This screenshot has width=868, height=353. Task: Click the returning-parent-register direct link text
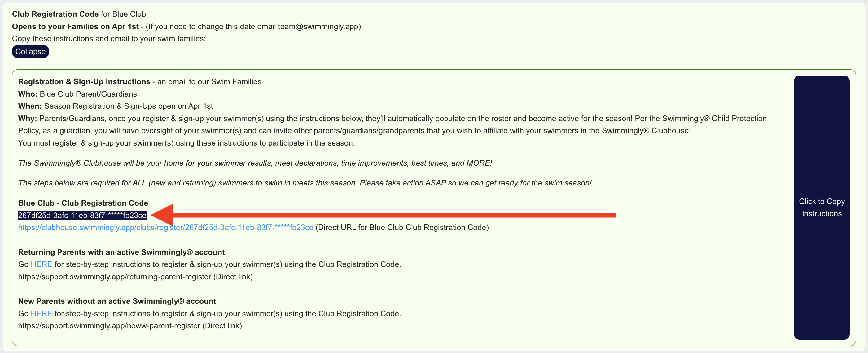(115, 277)
